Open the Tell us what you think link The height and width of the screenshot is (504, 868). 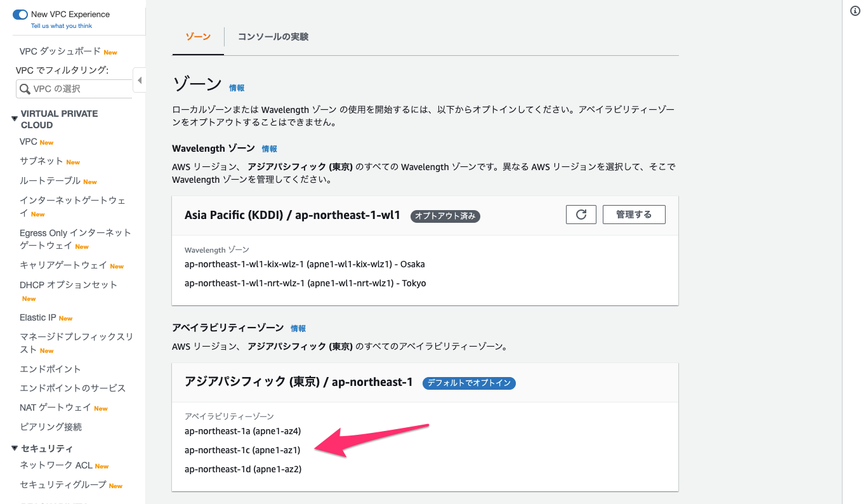(62, 26)
